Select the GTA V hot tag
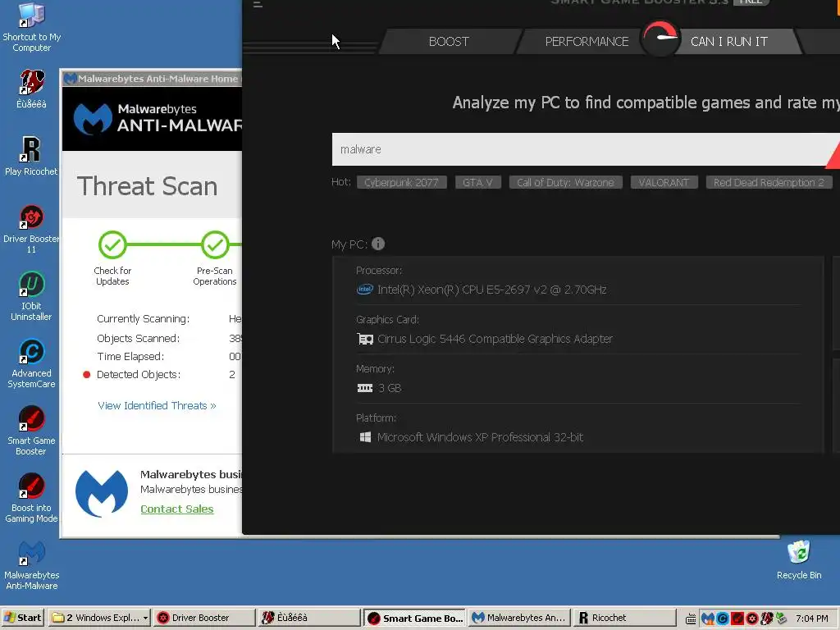Viewport: 840px width, 630px height. 477,183
